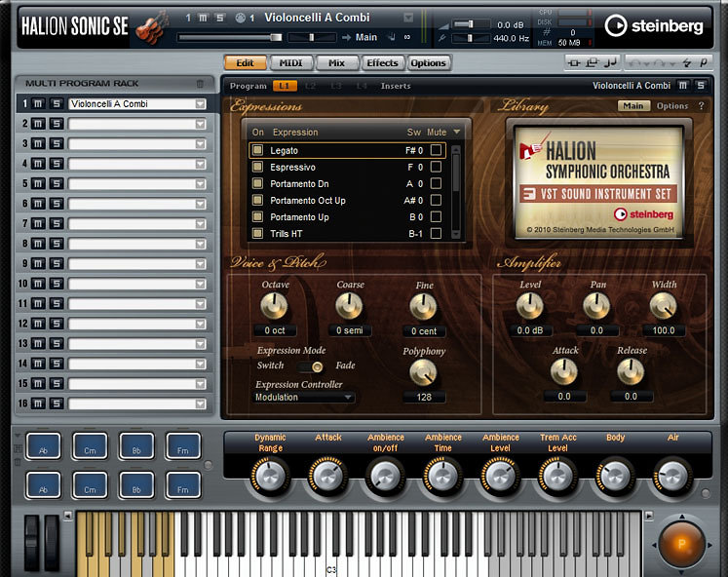Click the infinity symbol icon in header
Image resolution: width=728 pixels, height=577 pixels.
pyautogui.click(x=407, y=37)
